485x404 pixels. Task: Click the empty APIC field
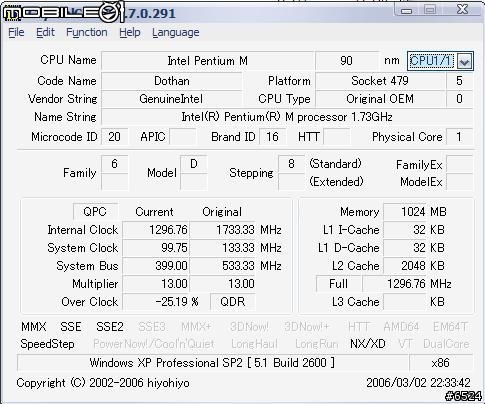(182, 137)
